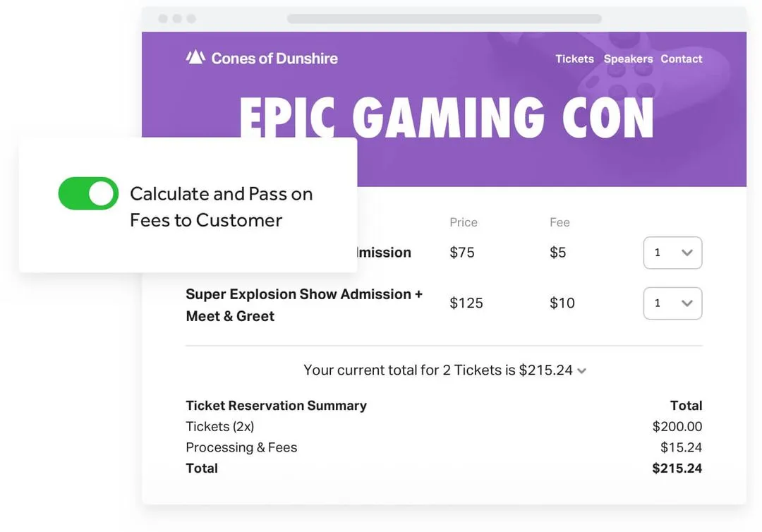Open the Tickets navigation item
This screenshot has height=532, width=762.
(574, 59)
